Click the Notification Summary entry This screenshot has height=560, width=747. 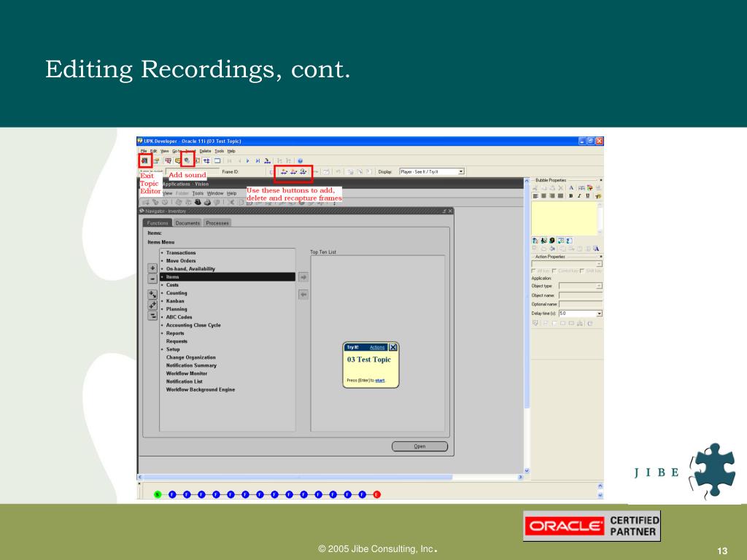pos(192,365)
